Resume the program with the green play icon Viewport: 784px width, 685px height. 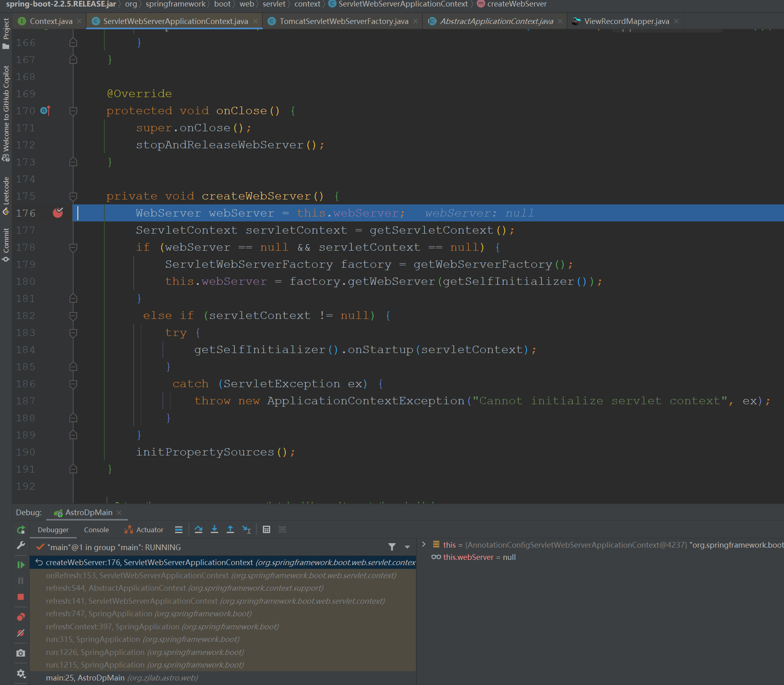point(21,565)
